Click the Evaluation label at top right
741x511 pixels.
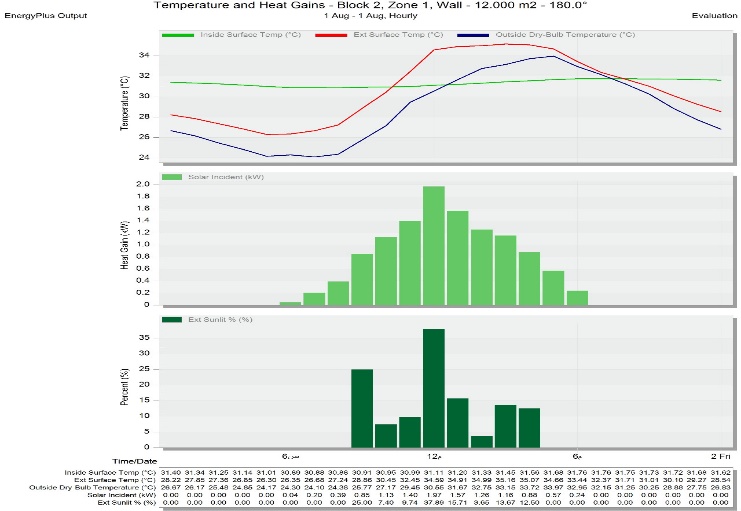(713, 17)
